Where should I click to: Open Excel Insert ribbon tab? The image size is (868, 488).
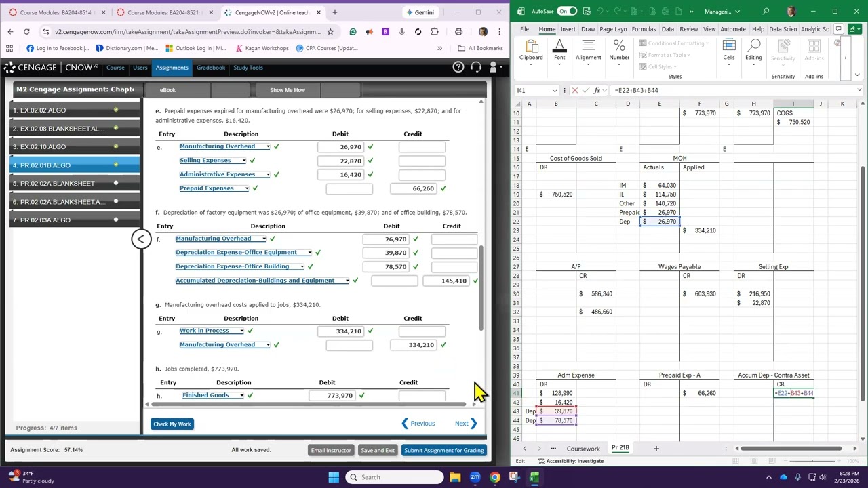pyautogui.click(x=568, y=29)
